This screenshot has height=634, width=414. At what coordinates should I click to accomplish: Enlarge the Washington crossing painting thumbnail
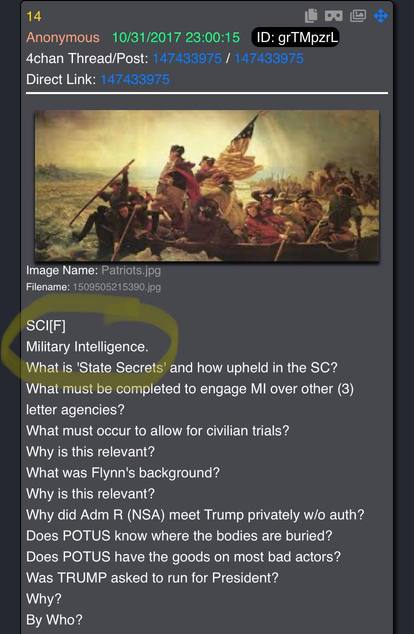pyautogui.click(x=207, y=186)
